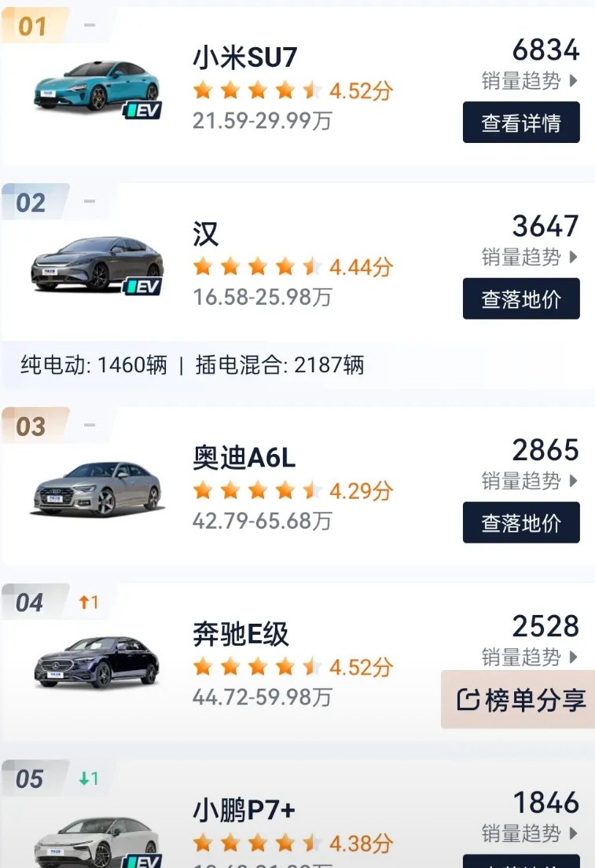The height and width of the screenshot is (868, 595).
Task: Click the 01 rank badge
Action: (33, 26)
